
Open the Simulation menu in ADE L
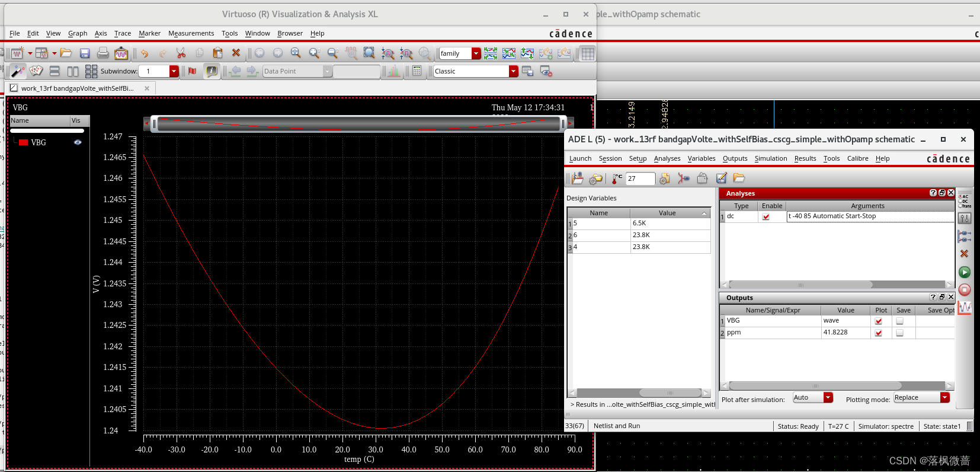[x=770, y=158]
